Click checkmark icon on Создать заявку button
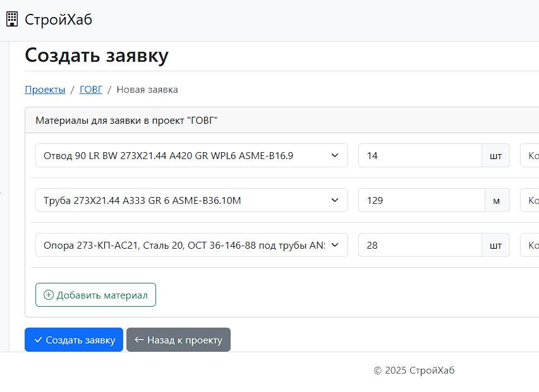 38,340
